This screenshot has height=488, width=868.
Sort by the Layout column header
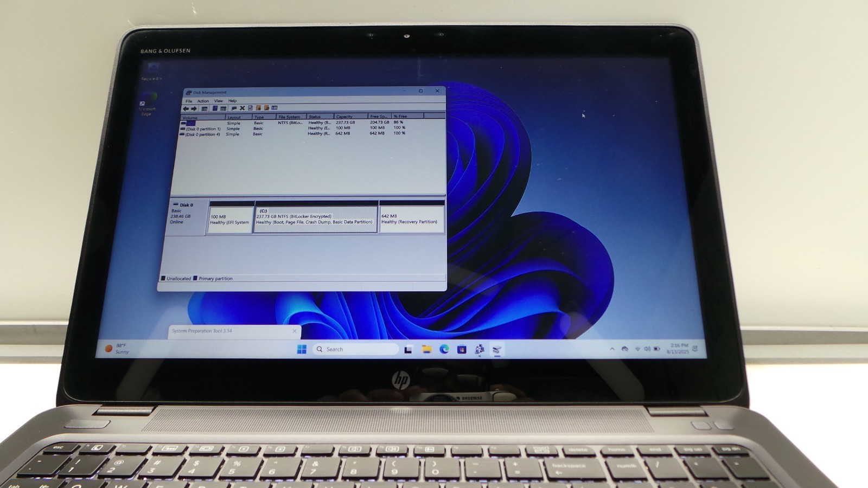pos(239,117)
